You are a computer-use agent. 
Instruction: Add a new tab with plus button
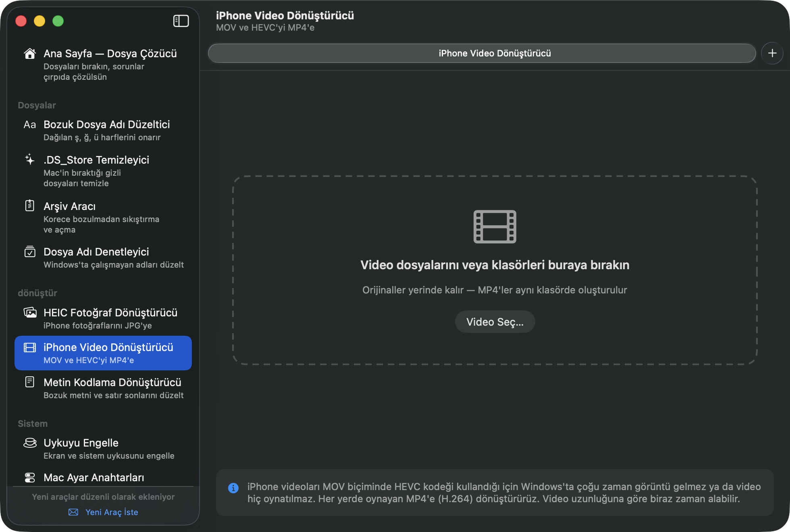[772, 53]
